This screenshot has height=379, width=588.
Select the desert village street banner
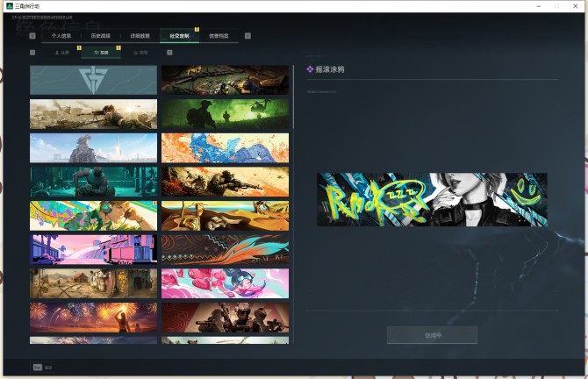[93, 283]
